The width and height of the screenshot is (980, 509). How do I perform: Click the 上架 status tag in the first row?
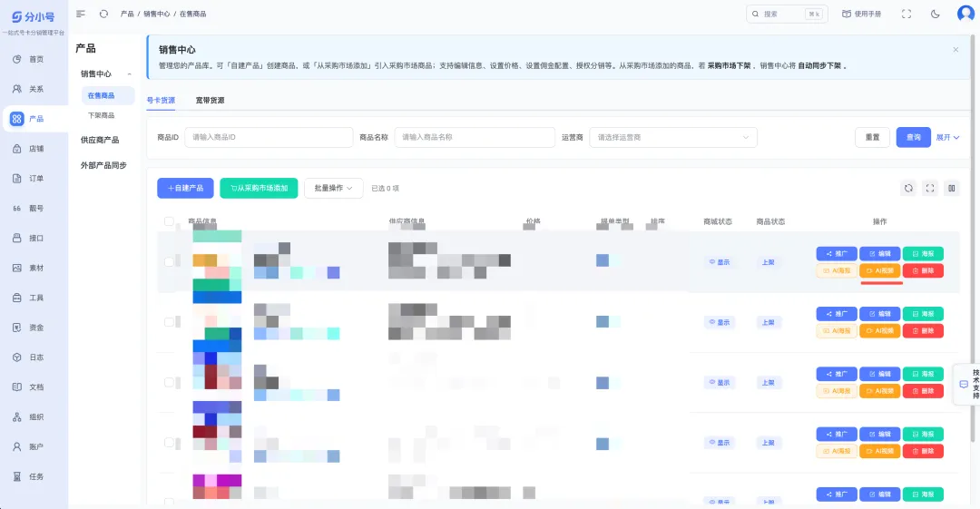pos(769,262)
